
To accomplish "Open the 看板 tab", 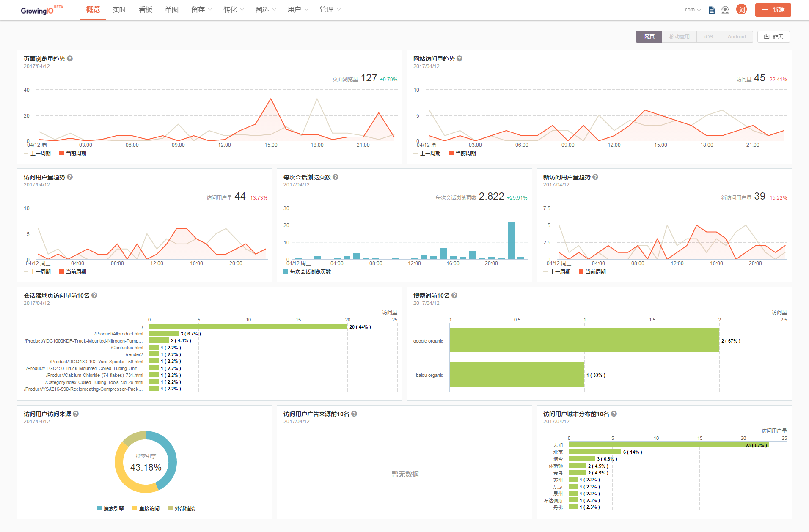I will pyautogui.click(x=145, y=10).
